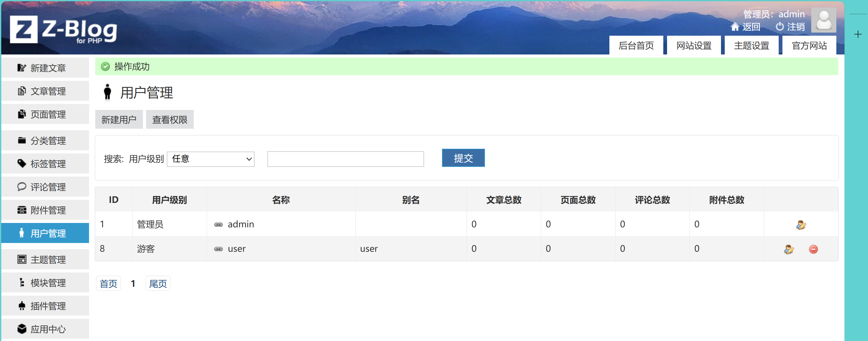868x341 pixels.
Task: Open 主题设置 tab
Action: click(751, 45)
